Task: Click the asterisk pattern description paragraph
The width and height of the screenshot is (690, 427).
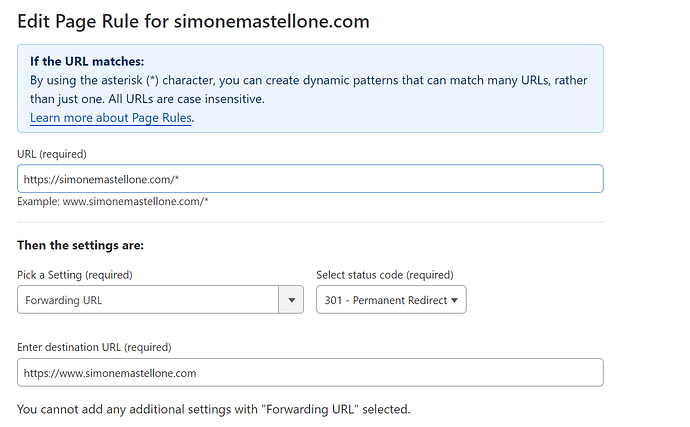Action: [x=308, y=90]
